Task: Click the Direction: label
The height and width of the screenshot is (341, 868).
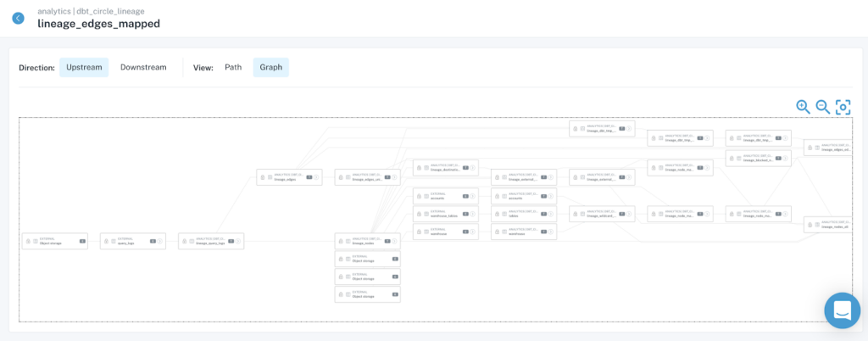Action: pos(36,68)
